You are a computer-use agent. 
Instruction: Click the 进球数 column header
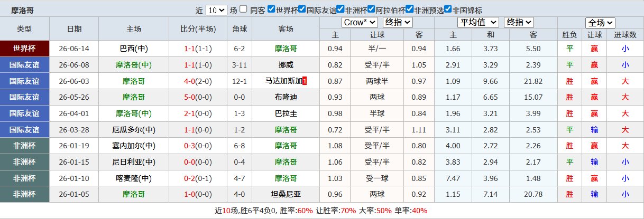pos(625,35)
